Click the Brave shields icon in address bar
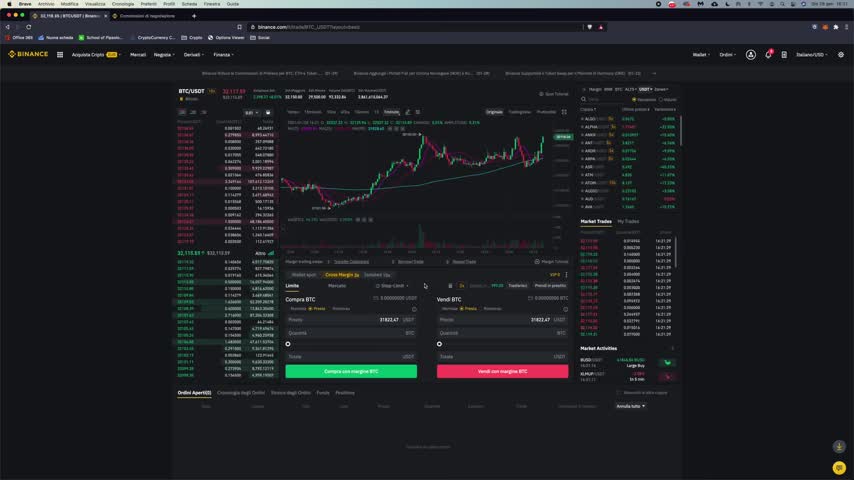This screenshot has height=480, width=854. (590, 27)
